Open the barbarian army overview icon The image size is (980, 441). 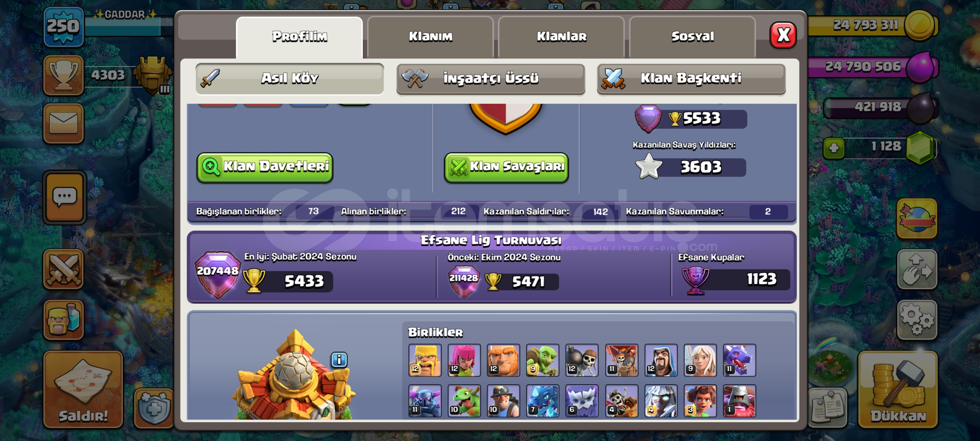64,320
